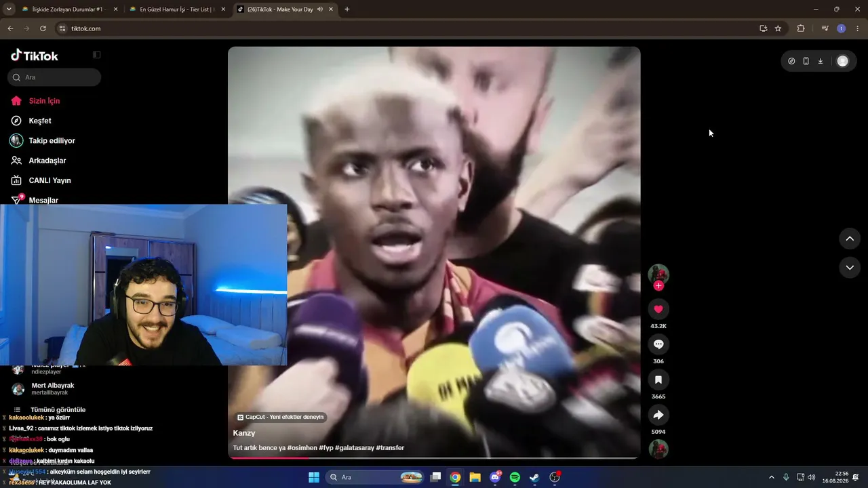Open Task View on the taskbar

(x=436, y=477)
